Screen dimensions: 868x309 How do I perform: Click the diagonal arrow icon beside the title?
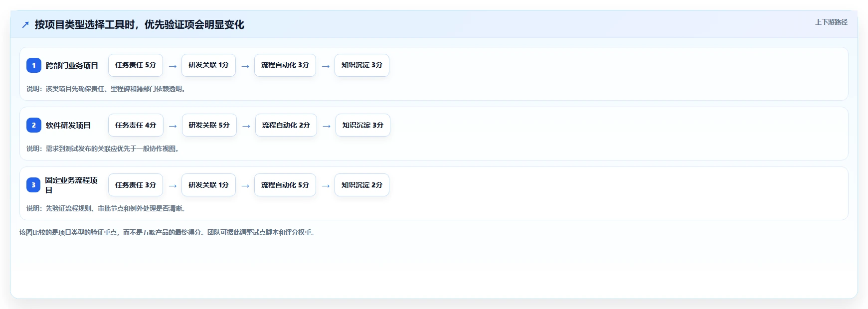click(x=25, y=24)
